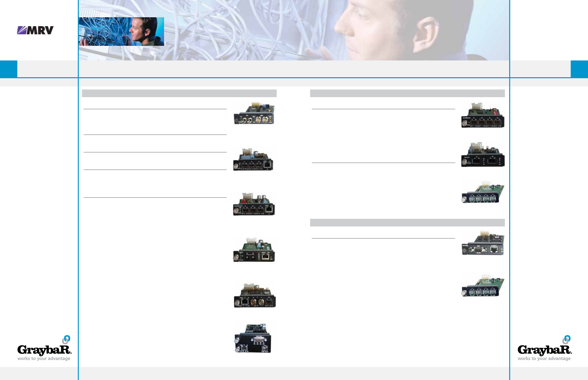Select the bottom-right green-board four-port module
Screen dimensions: 588x380
click(x=483, y=286)
